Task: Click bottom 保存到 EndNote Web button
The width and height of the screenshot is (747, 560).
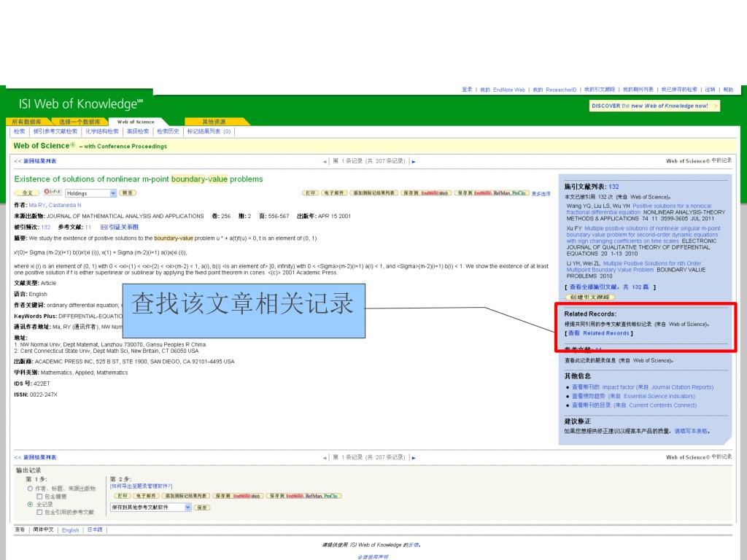Action: click(238, 496)
